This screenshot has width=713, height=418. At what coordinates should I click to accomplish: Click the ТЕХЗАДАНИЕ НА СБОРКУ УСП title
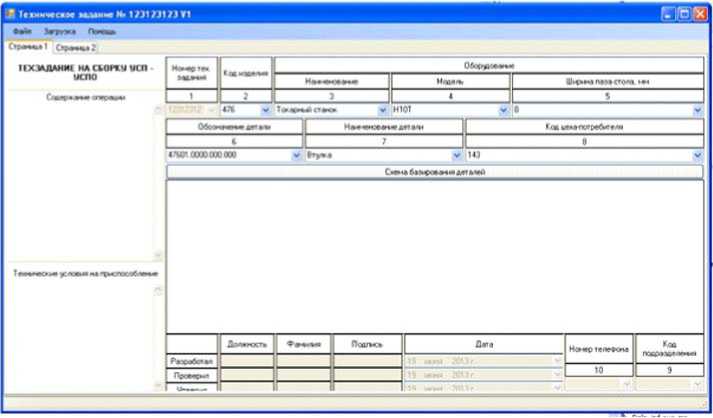tap(85, 72)
